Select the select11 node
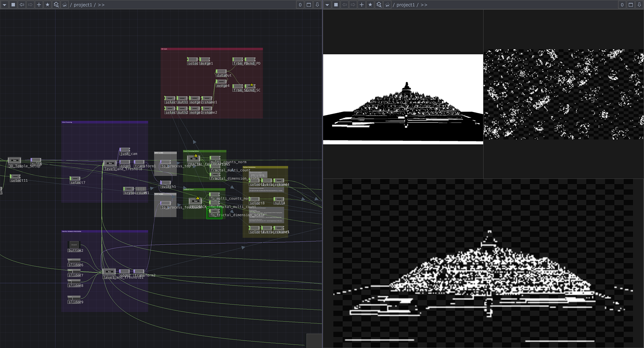Screen dimensions: 644x348 point(15,176)
